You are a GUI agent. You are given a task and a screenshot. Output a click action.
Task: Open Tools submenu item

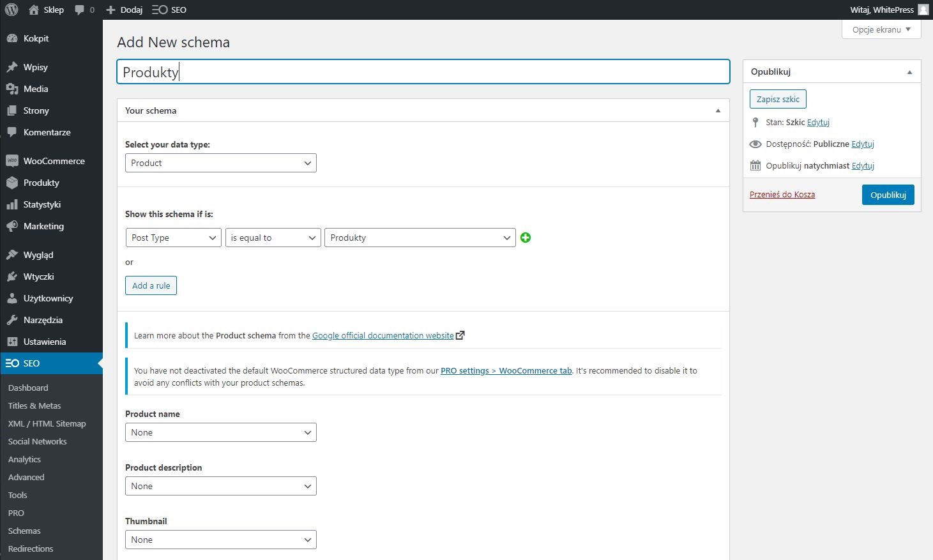pyautogui.click(x=18, y=495)
